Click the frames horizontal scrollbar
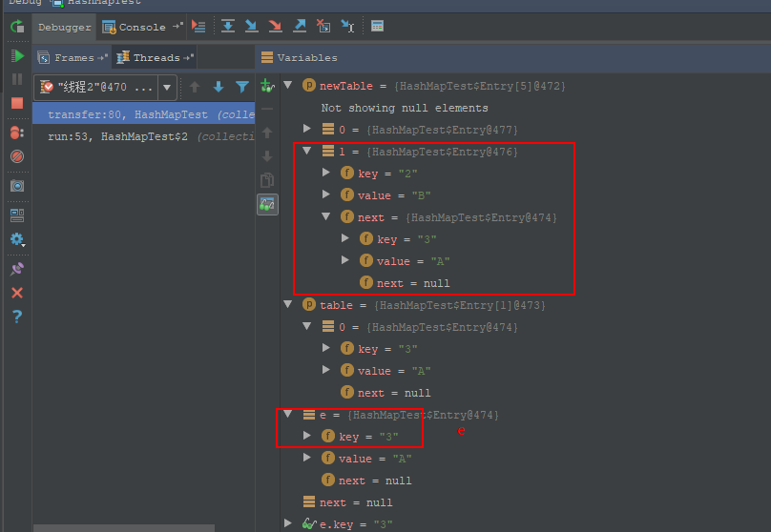 tap(124, 528)
